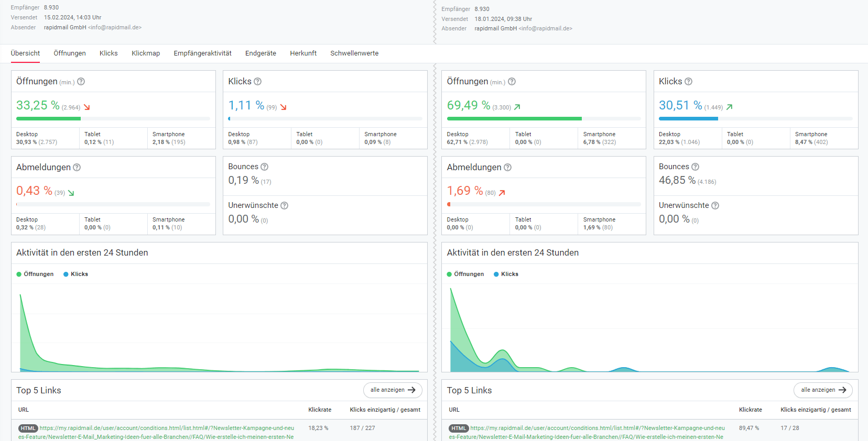The height and width of the screenshot is (441, 868).
Task: Click help icon beside right Bounces heading
Action: tap(696, 167)
